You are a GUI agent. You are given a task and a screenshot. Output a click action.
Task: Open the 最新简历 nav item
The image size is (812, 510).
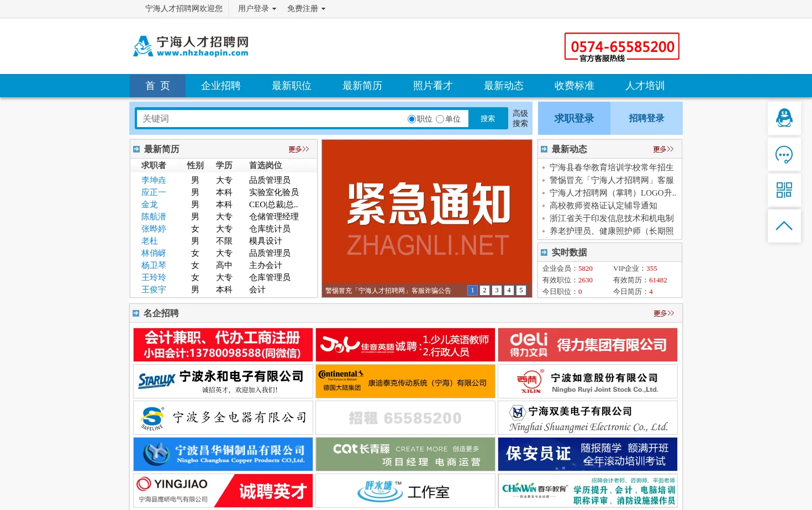tap(362, 86)
